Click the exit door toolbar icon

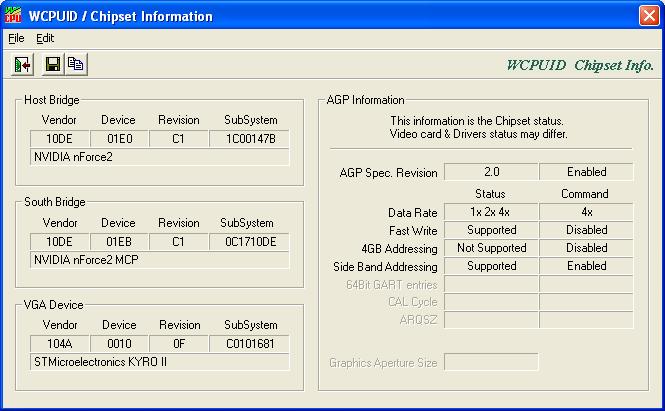pos(23,64)
